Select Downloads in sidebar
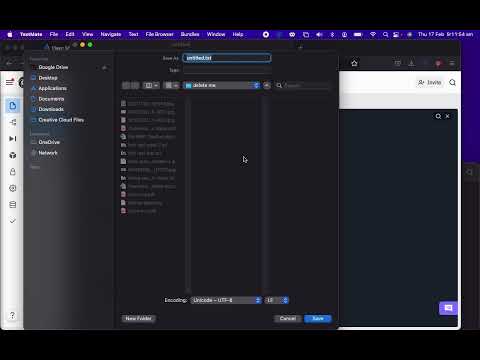 pos(51,109)
